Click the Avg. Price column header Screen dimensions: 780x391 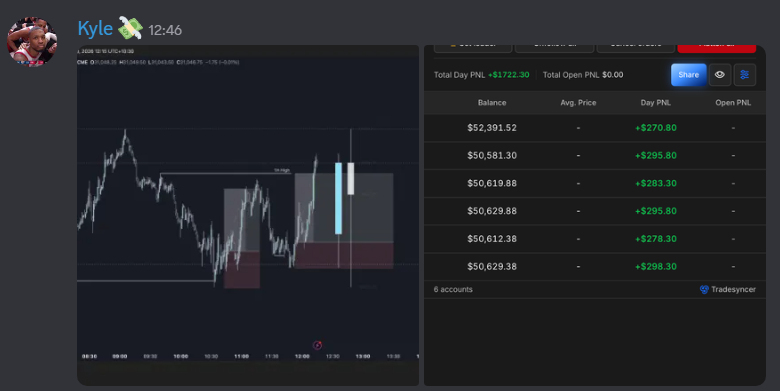click(578, 102)
